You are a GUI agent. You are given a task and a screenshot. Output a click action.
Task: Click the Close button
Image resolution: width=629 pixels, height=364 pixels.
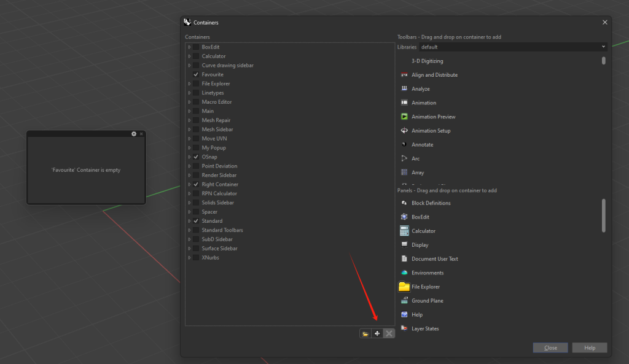(550, 347)
